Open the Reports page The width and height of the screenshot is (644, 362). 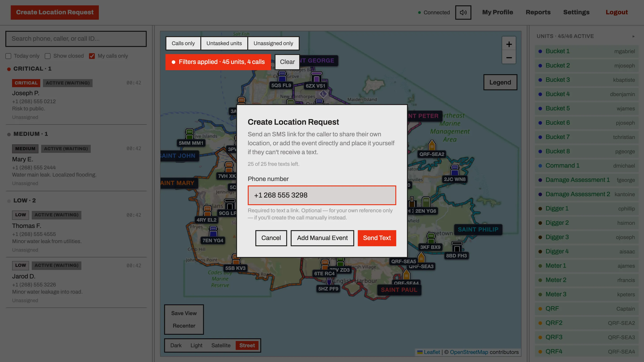538,12
